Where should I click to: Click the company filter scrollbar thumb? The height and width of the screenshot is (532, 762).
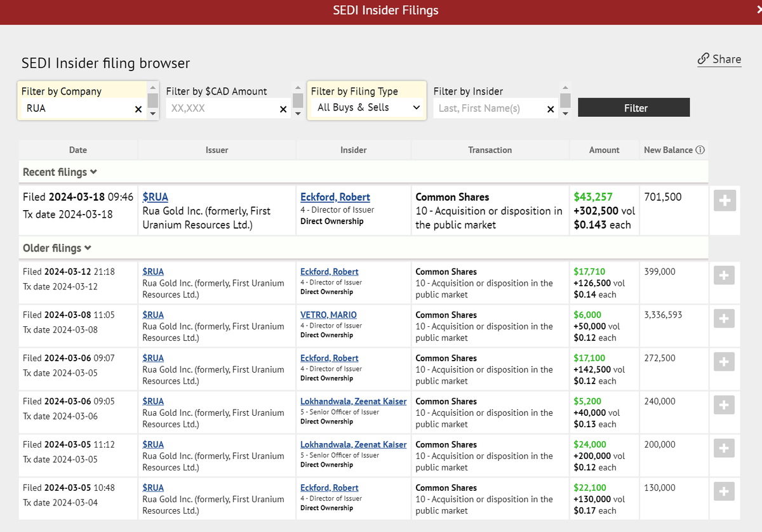[x=153, y=100]
